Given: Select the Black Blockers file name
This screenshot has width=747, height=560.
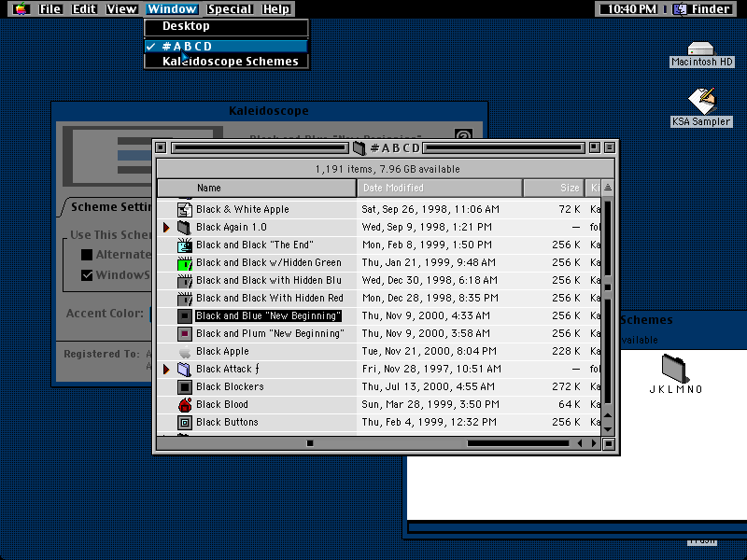Looking at the screenshot, I should click(230, 386).
